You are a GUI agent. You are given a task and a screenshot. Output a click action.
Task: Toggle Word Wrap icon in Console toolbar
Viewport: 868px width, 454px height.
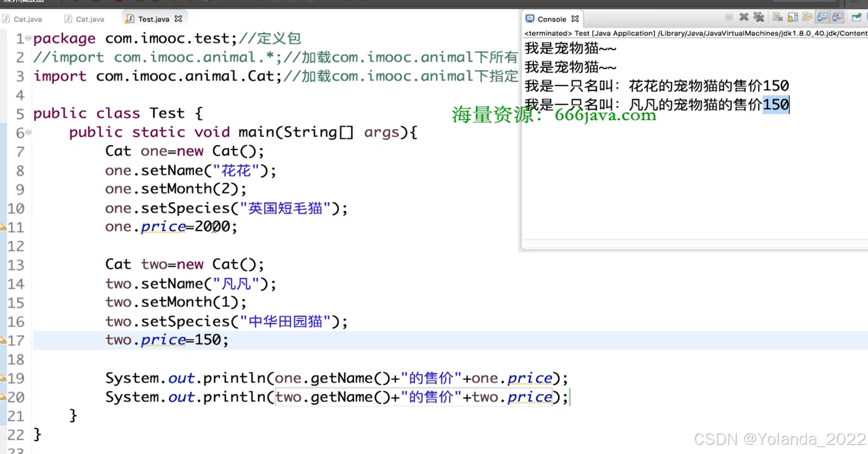807,17
